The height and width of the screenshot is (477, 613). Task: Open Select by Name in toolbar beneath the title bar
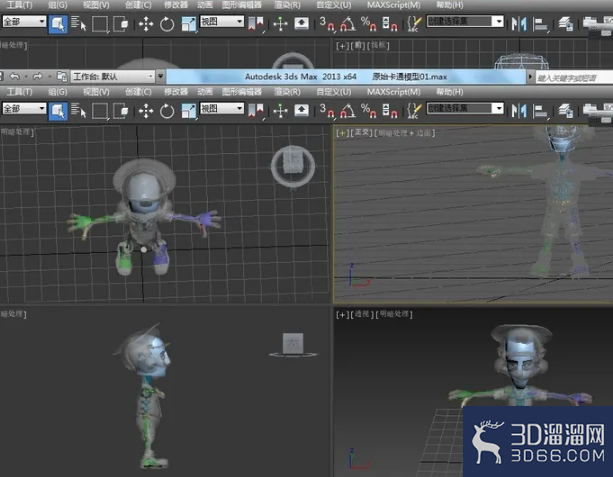coord(79,111)
